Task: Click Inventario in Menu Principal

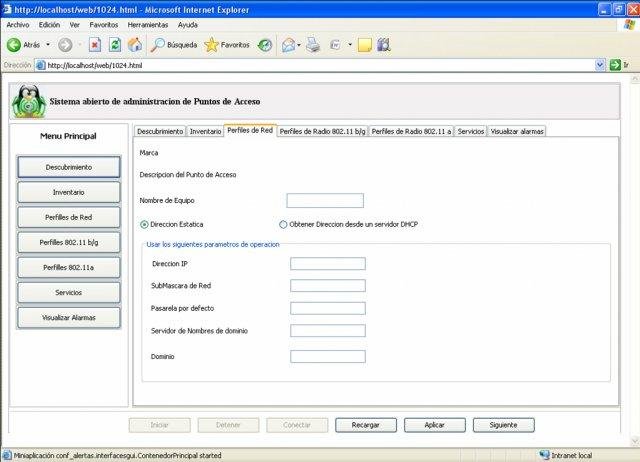Action: tap(69, 192)
